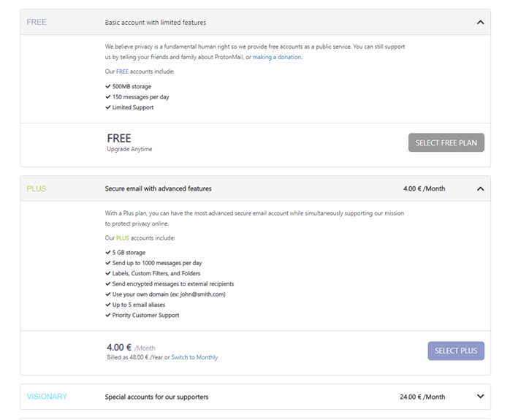
Task: Click the VISIONARY plan header label
Action: pos(47,397)
